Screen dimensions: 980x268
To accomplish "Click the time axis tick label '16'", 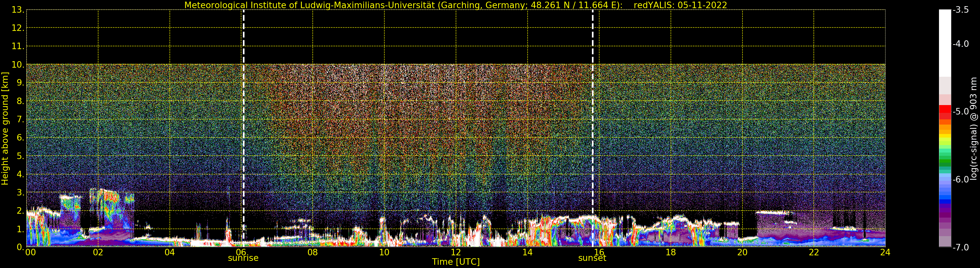I will pyautogui.click(x=599, y=252).
